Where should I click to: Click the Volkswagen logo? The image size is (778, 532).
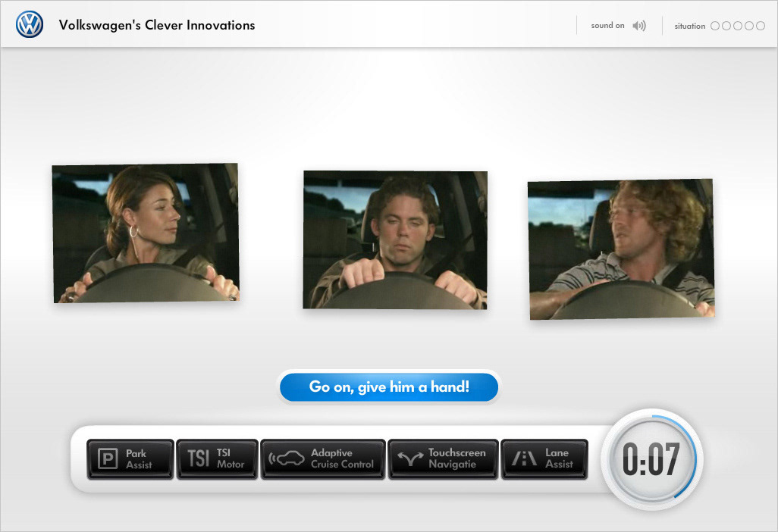point(30,24)
